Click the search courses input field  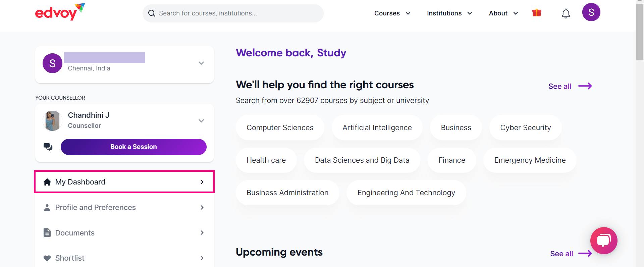pyautogui.click(x=233, y=13)
